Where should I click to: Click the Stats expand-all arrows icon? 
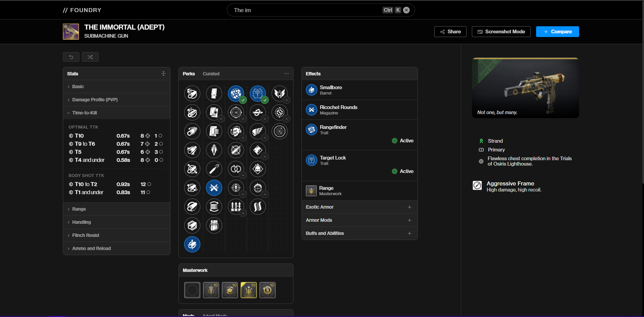(163, 74)
